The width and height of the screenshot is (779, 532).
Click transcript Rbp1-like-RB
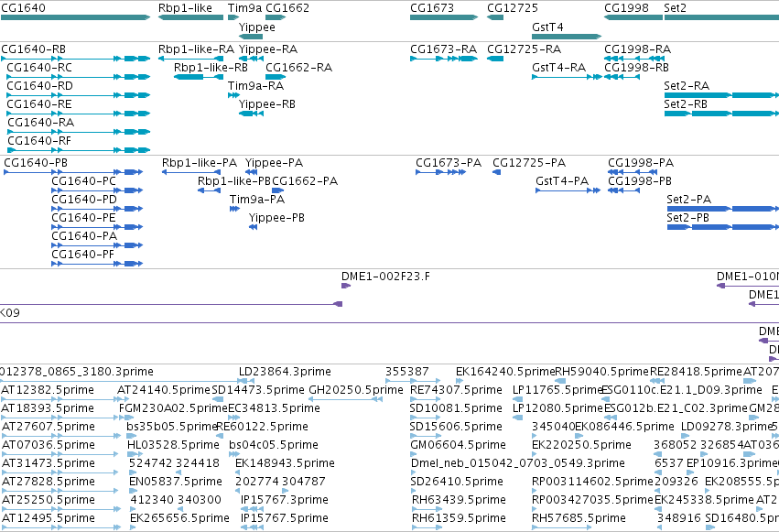tap(199, 77)
